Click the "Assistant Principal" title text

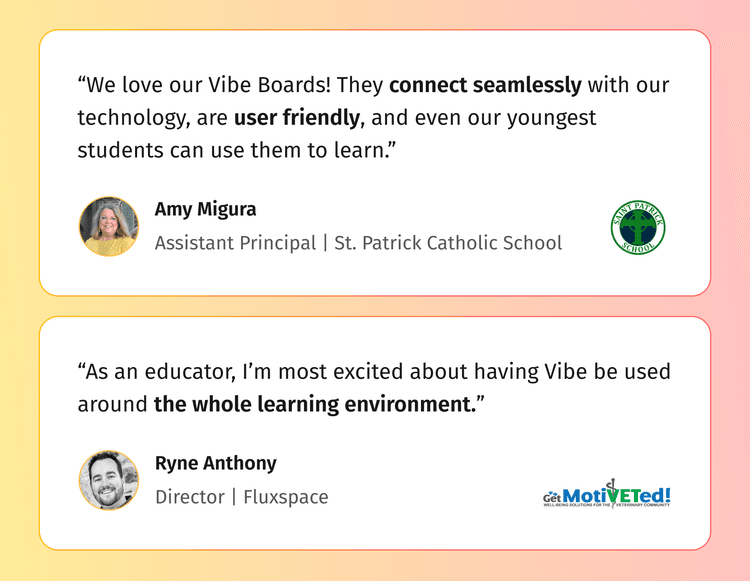click(235, 243)
